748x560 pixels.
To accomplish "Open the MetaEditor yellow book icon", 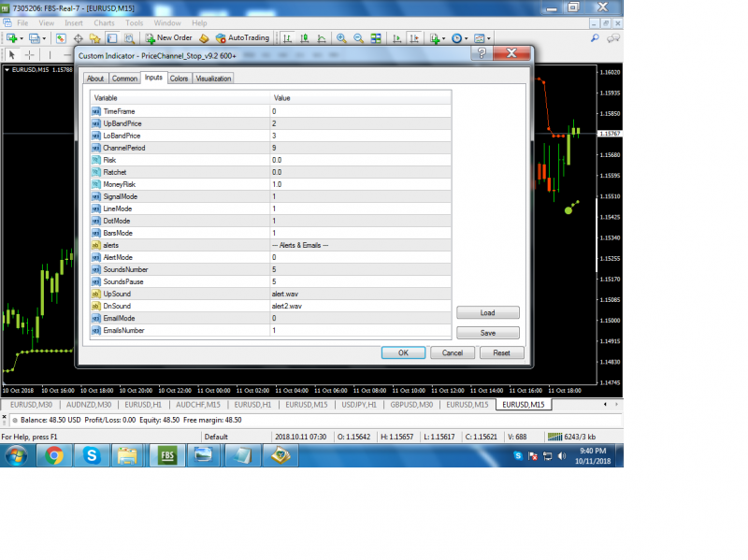I will pyautogui.click(x=204, y=38).
